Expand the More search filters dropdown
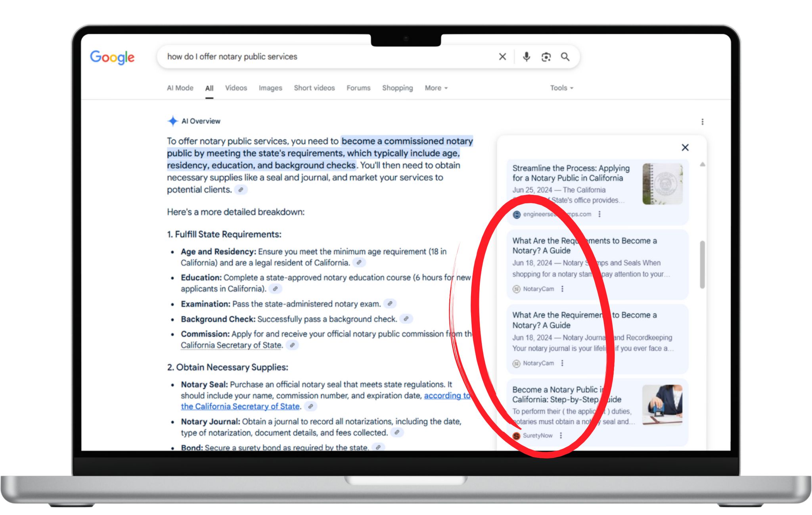The height and width of the screenshot is (515, 812). (x=436, y=88)
